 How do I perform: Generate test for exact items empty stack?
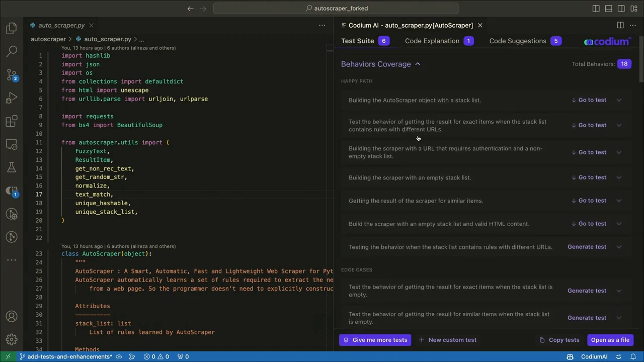(587, 291)
